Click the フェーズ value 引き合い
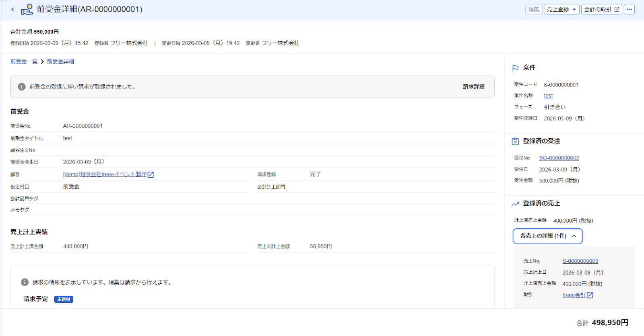Screen dimensions: 644x336 [555, 107]
